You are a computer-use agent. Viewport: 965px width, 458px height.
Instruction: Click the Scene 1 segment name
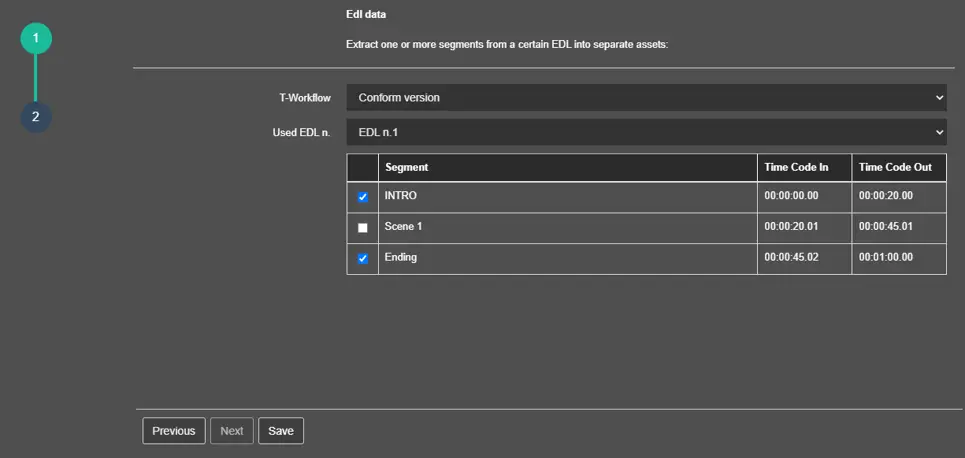tap(404, 227)
